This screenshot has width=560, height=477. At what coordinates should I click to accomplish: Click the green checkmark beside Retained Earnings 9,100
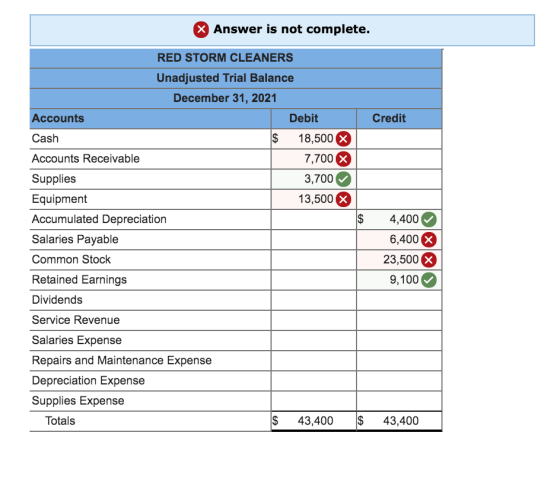429,280
